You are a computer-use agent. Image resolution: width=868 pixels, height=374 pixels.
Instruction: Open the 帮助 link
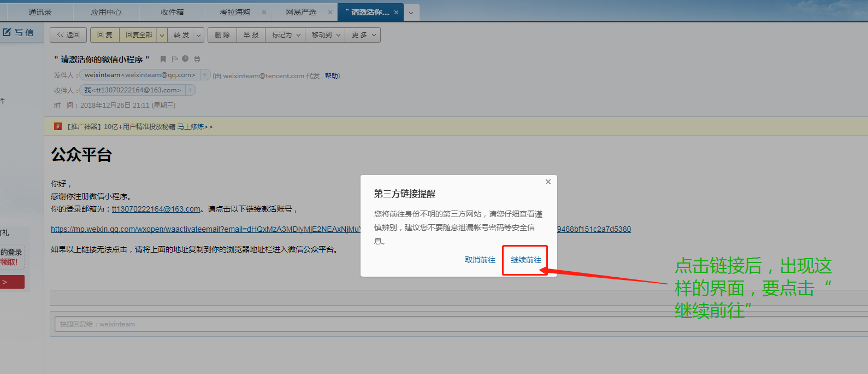coord(331,76)
